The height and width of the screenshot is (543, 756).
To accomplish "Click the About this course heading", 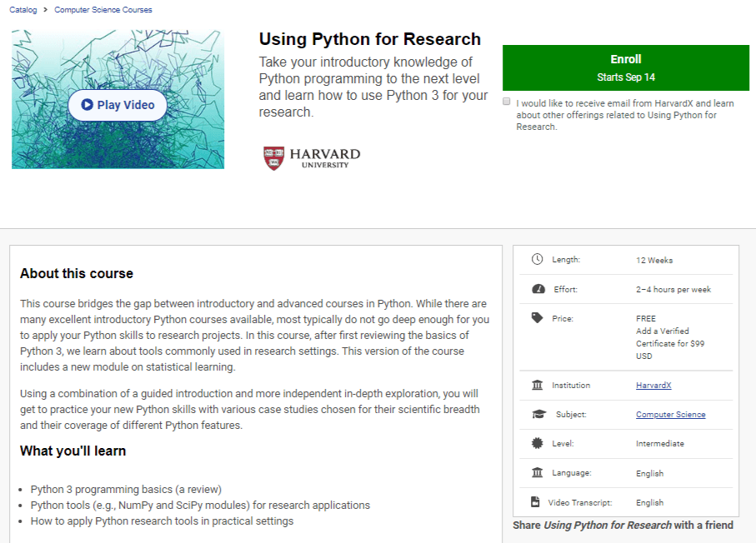I will (77, 273).
